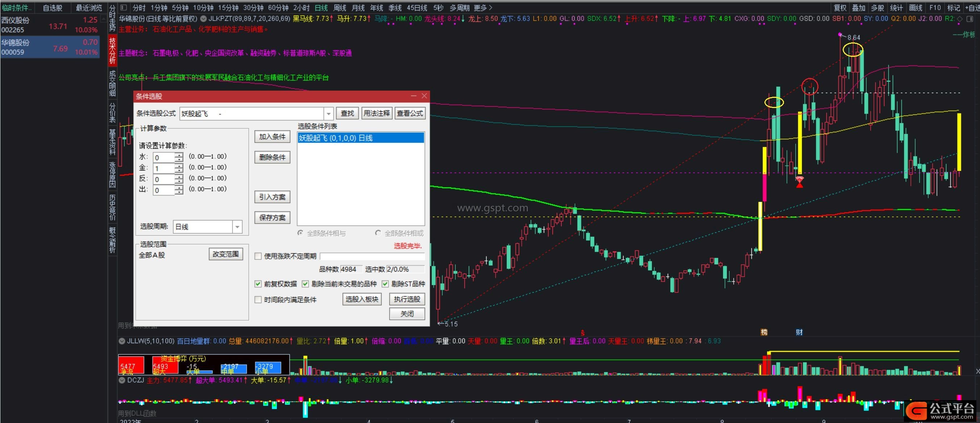Open 基本资料 vertical sidebar tab

112,141
